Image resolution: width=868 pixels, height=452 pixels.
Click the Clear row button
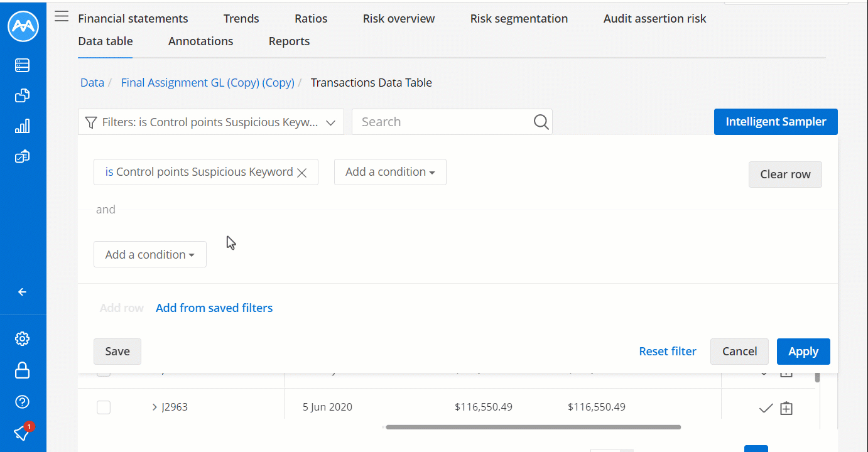point(785,175)
